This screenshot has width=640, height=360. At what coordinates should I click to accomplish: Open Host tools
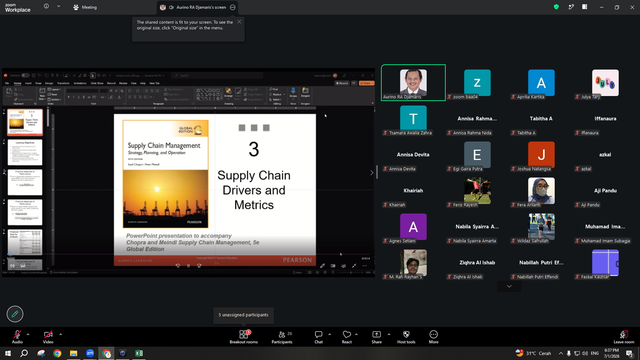(406, 337)
